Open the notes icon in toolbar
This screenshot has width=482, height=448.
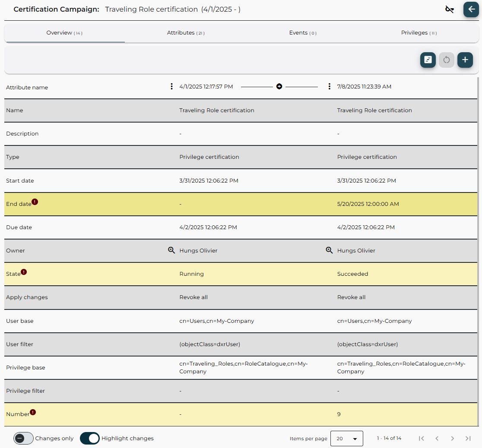click(428, 60)
